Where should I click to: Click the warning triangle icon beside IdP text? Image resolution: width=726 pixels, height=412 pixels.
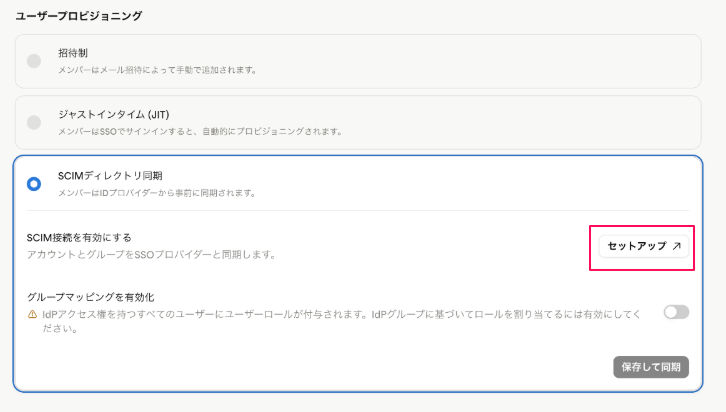(32, 315)
